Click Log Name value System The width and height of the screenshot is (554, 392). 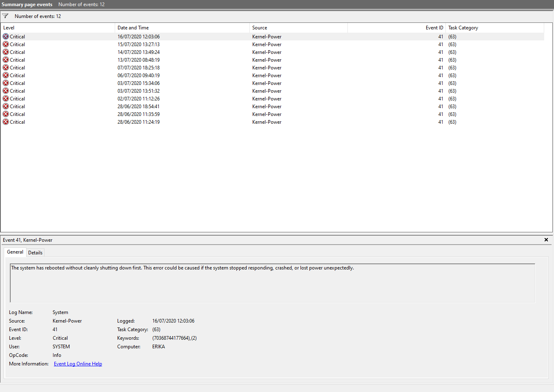point(60,312)
